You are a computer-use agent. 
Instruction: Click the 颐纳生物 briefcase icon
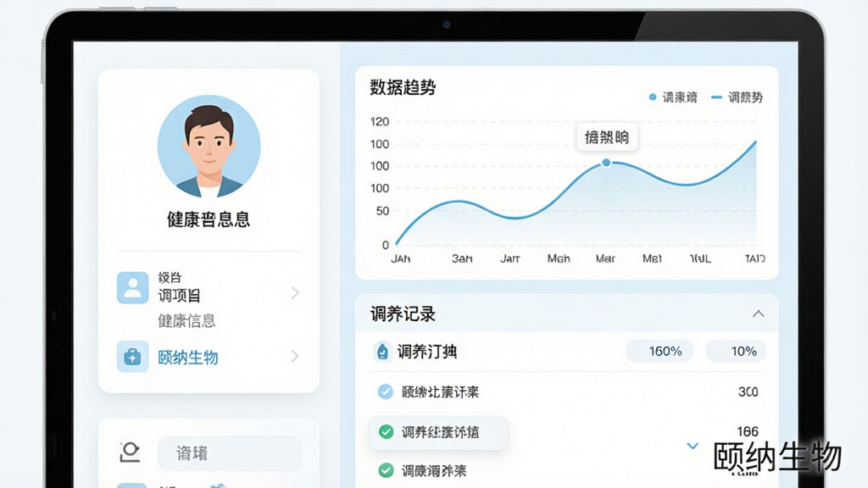click(x=132, y=357)
